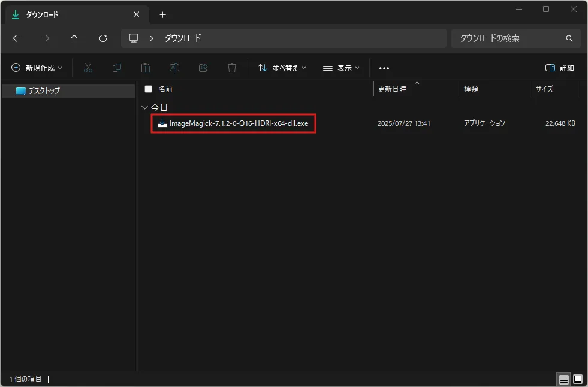
Task: Open the three-dot more options menu
Action: (384, 68)
